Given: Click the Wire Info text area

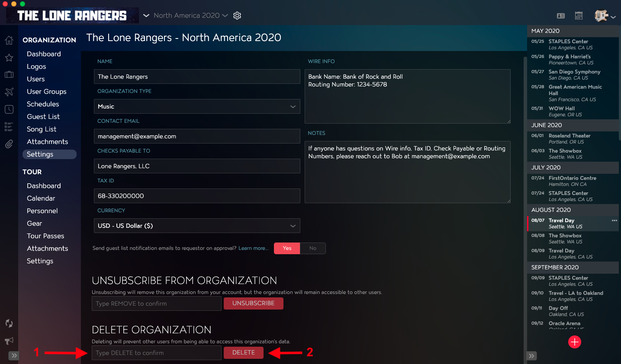Looking at the screenshot, I should (408, 96).
